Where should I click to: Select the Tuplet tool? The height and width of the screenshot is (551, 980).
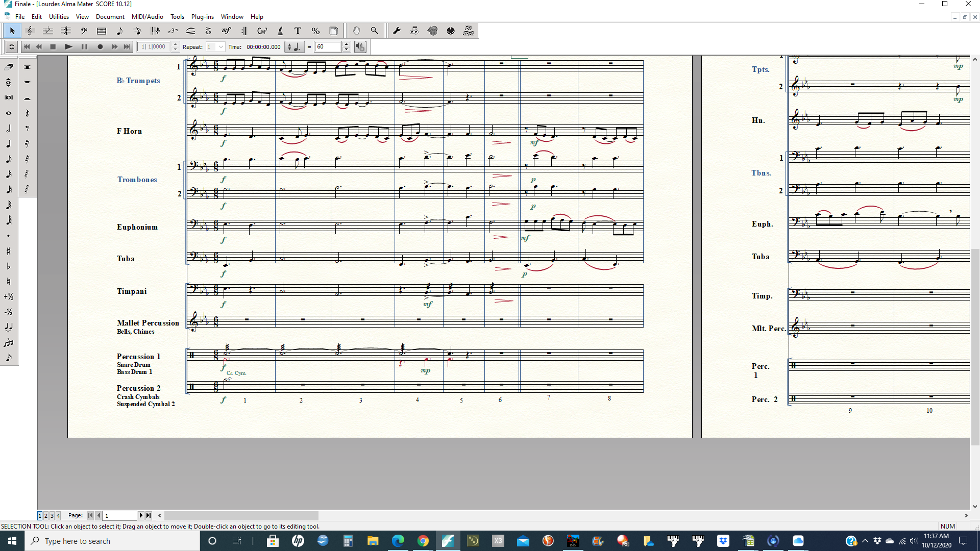point(173,31)
